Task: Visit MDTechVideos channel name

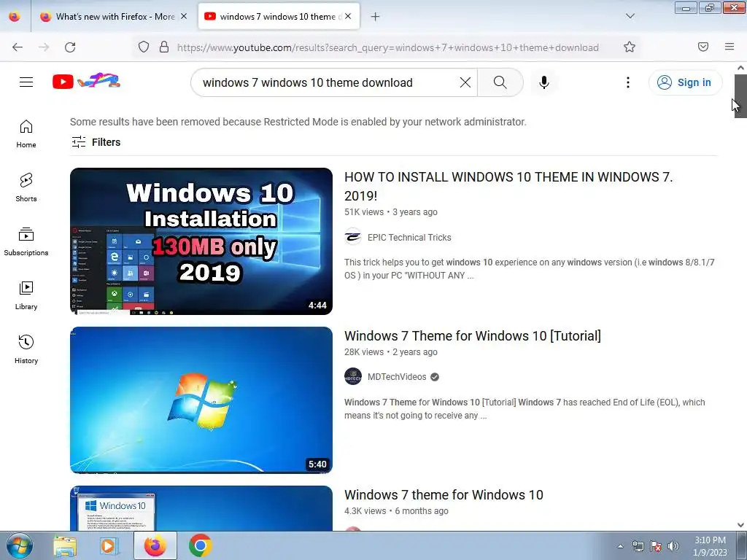Action: click(x=397, y=377)
